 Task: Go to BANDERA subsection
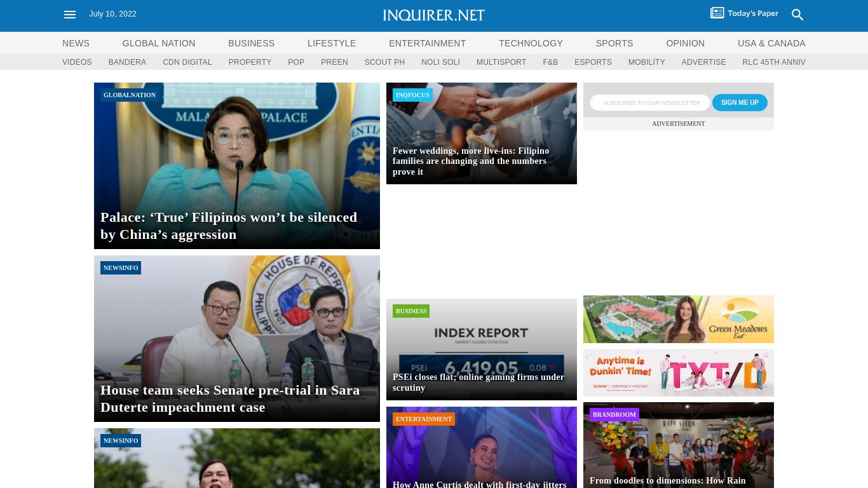127,62
